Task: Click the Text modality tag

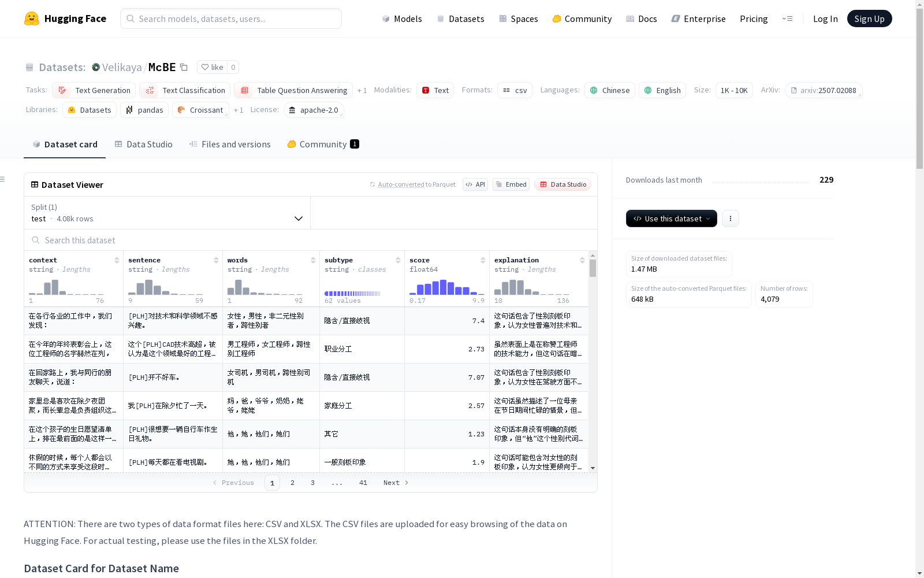Action: pos(435,90)
